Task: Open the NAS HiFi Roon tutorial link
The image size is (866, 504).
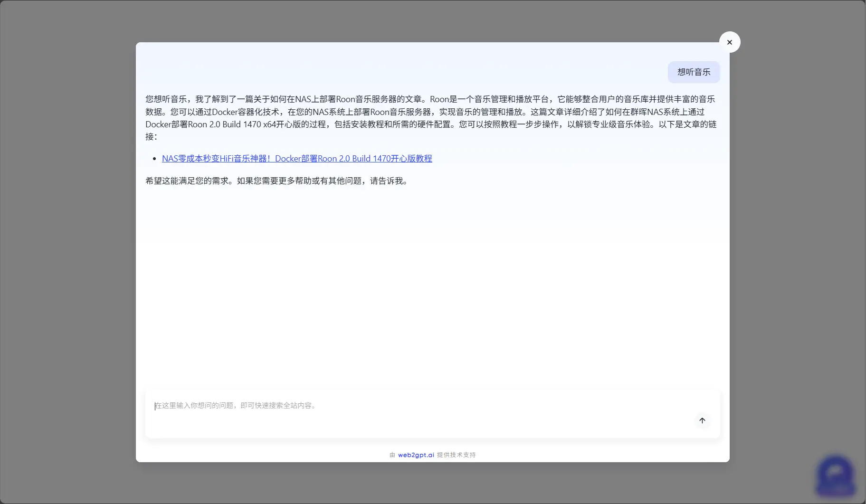Action: pyautogui.click(x=297, y=159)
